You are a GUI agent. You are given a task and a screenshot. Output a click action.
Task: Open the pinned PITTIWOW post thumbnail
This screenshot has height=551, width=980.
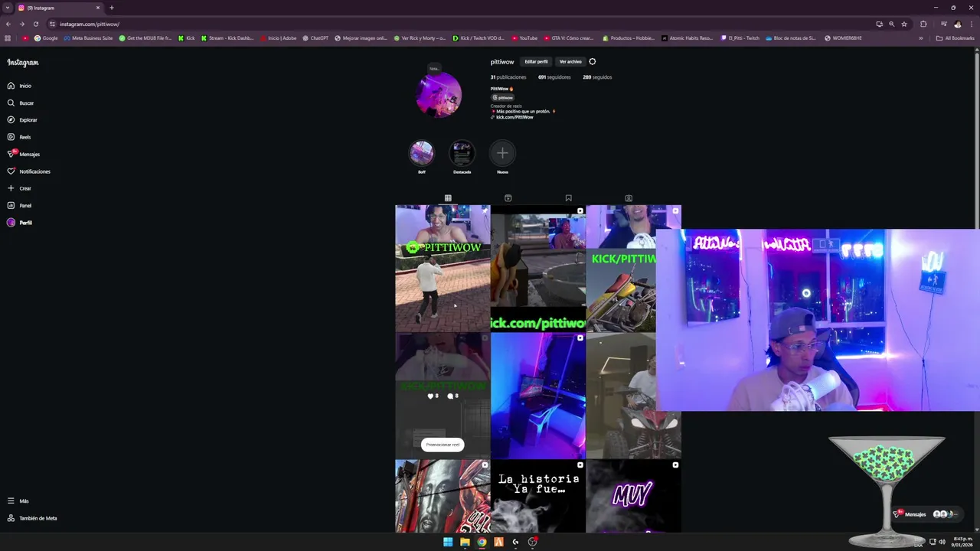coord(443,268)
